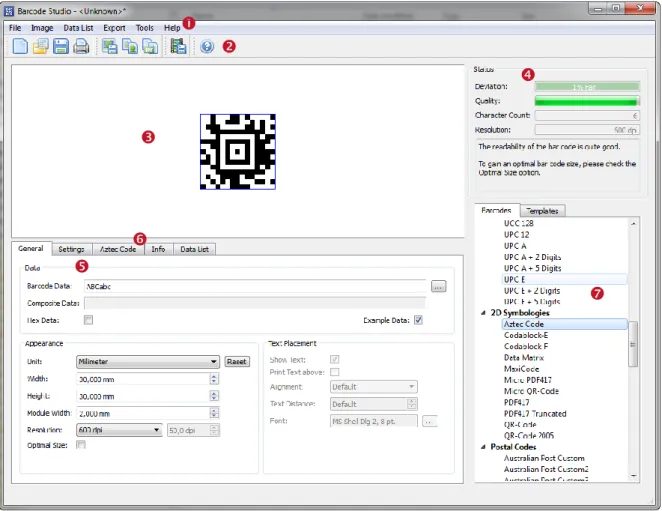Adjust the Width spinner arrows
662x511 pixels.
[214, 379]
